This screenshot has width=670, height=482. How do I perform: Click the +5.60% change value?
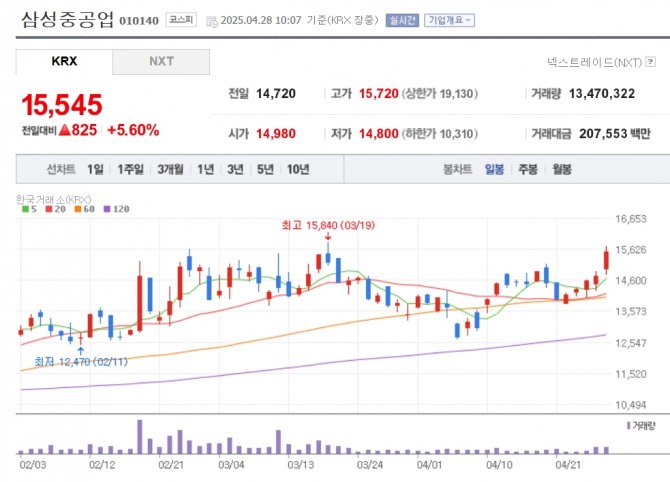pyautogui.click(x=133, y=130)
